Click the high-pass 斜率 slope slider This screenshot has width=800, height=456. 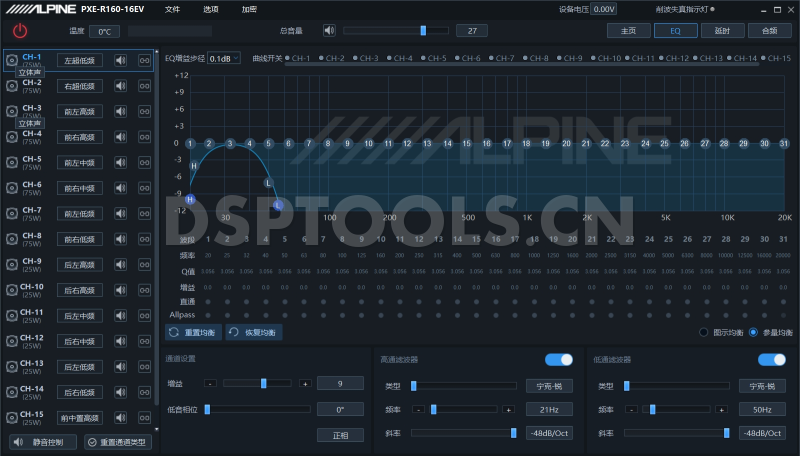pos(463,433)
